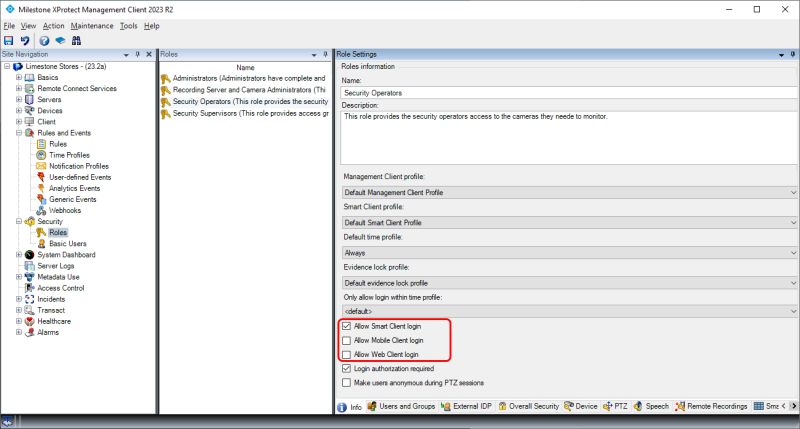This screenshot has height=429, width=800.
Task: Click the Healthcare heart icon
Action: pos(30,321)
